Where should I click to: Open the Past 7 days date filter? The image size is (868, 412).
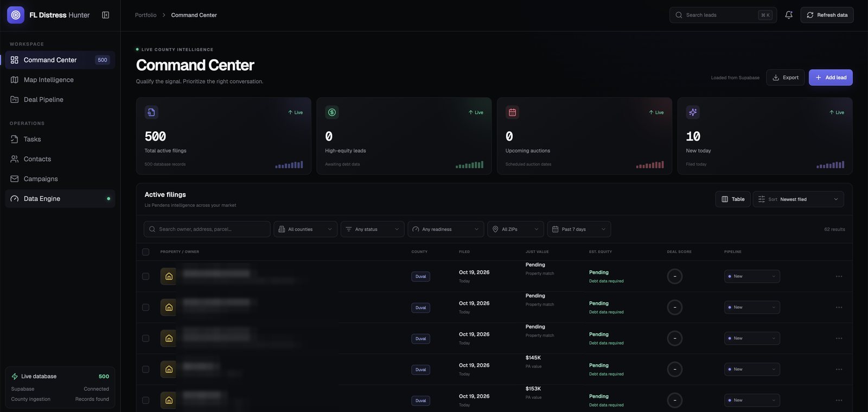point(579,229)
